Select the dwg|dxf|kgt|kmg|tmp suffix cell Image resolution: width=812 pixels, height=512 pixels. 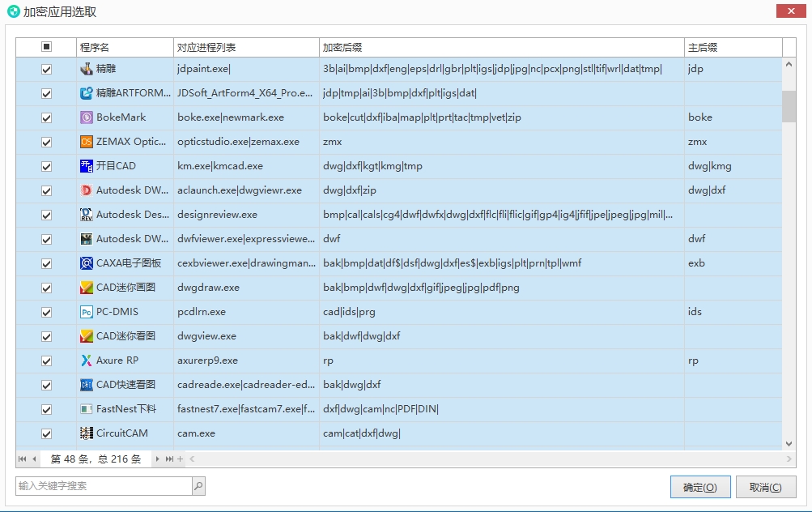pyautogui.click(x=502, y=166)
